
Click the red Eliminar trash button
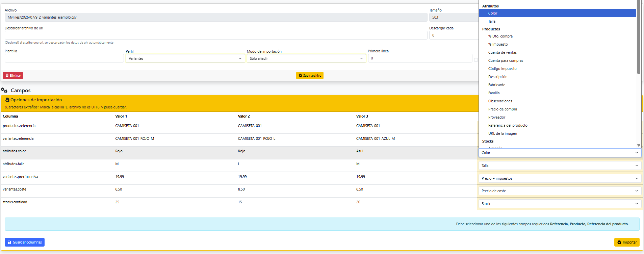(x=13, y=76)
